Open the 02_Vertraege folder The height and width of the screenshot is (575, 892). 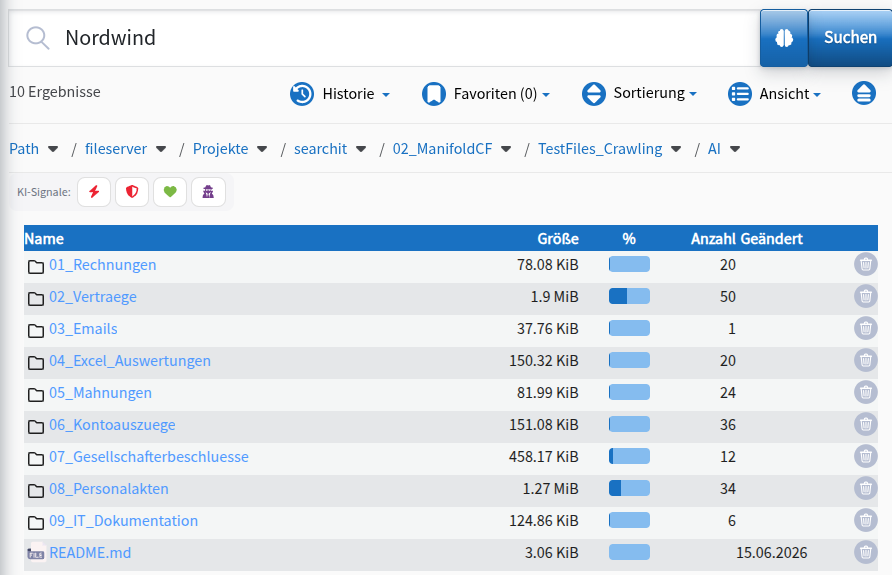click(x=93, y=297)
